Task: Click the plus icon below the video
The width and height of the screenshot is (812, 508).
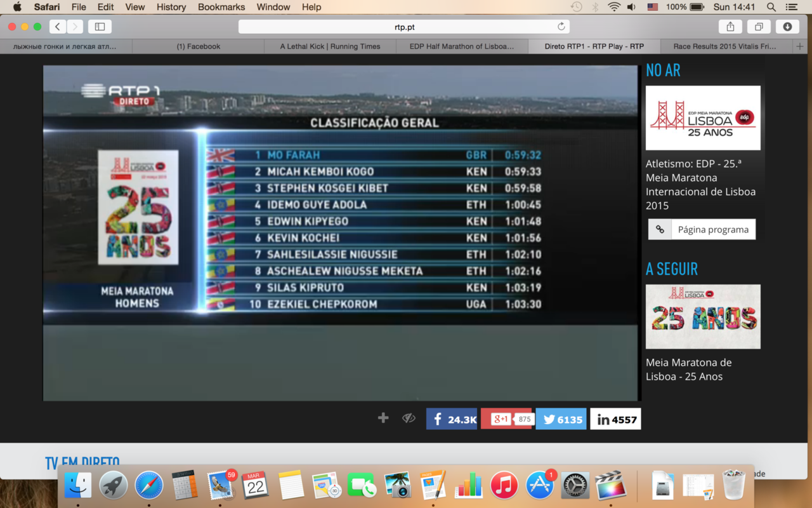Action: click(383, 418)
